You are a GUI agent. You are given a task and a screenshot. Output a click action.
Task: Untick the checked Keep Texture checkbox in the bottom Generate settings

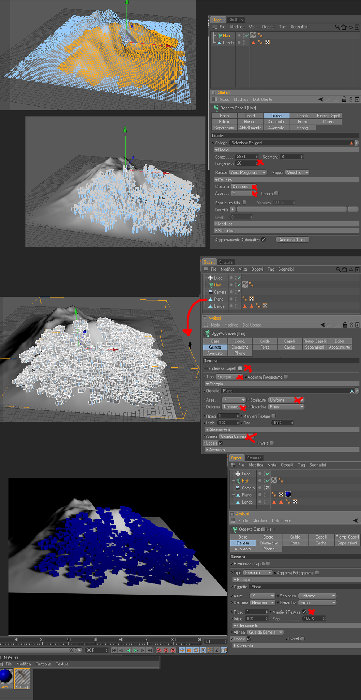pyautogui.click(x=305, y=611)
